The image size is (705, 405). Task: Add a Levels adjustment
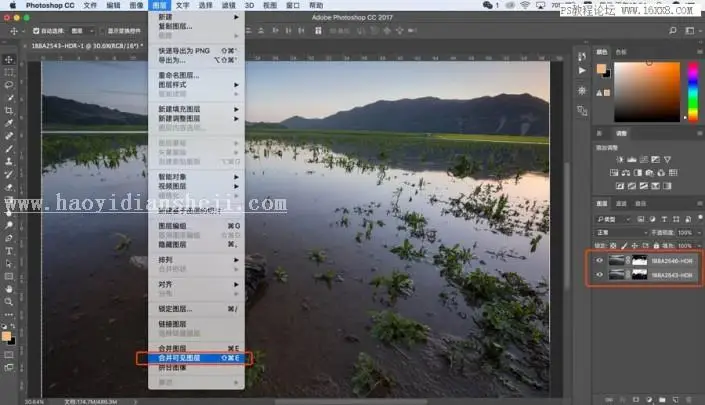click(x=632, y=160)
